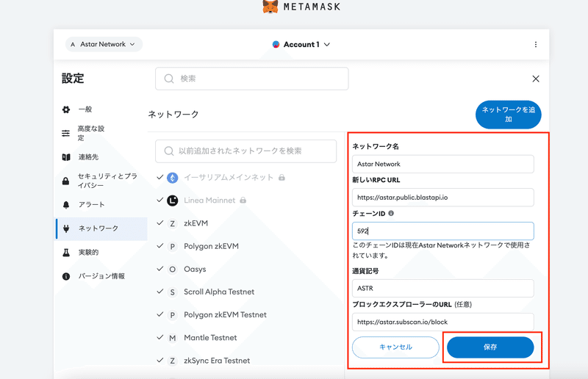
Task: Click the ネットワークを追加 button
Action: 508,115
